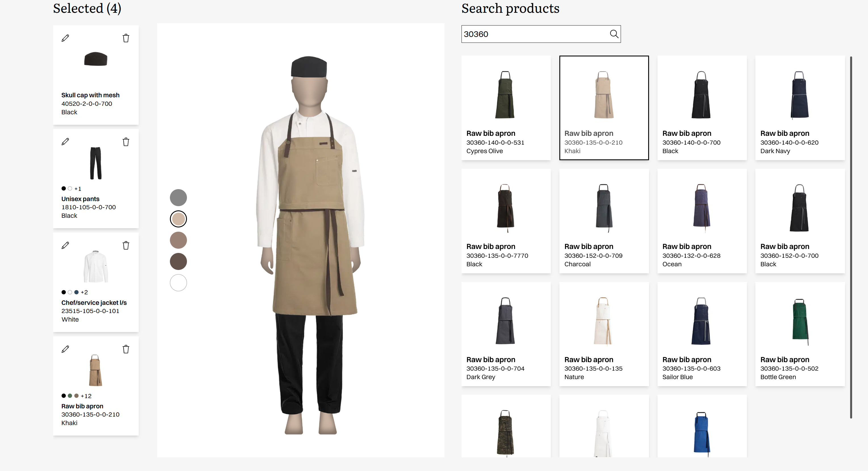868x471 pixels.
Task: Choose Raw bib apron Sailor Blue card
Action: click(702, 334)
